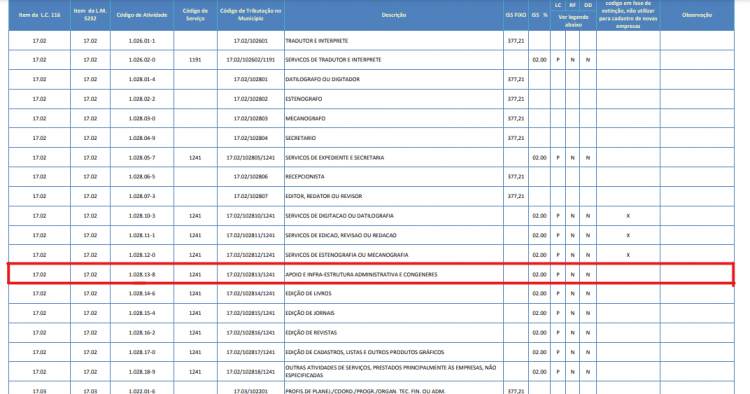Select activity code 1.028.17-0
Viewport: 750px width, 394px height.
tap(142, 352)
